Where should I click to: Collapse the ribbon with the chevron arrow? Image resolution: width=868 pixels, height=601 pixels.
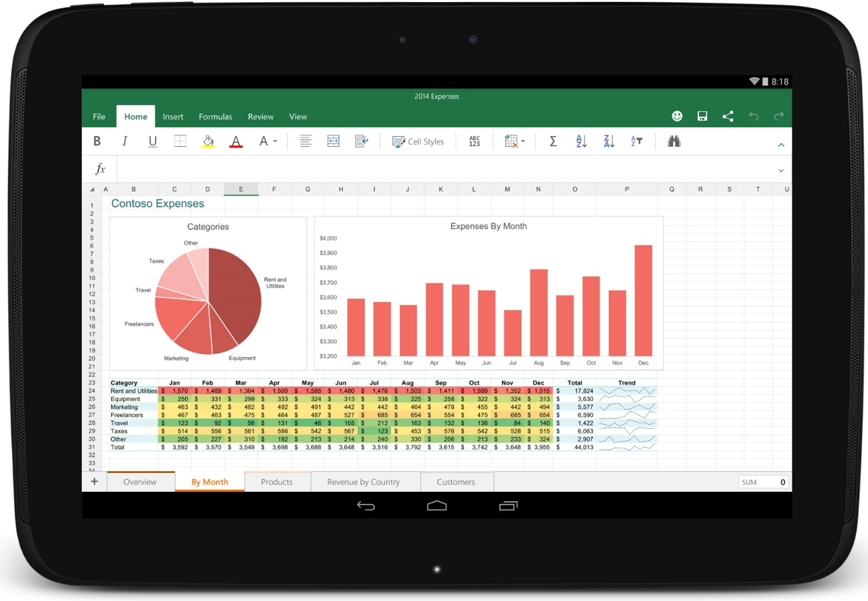(x=780, y=143)
